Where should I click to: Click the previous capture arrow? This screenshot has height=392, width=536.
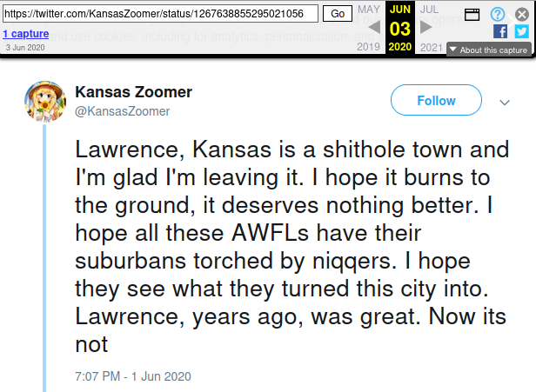click(374, 27)
